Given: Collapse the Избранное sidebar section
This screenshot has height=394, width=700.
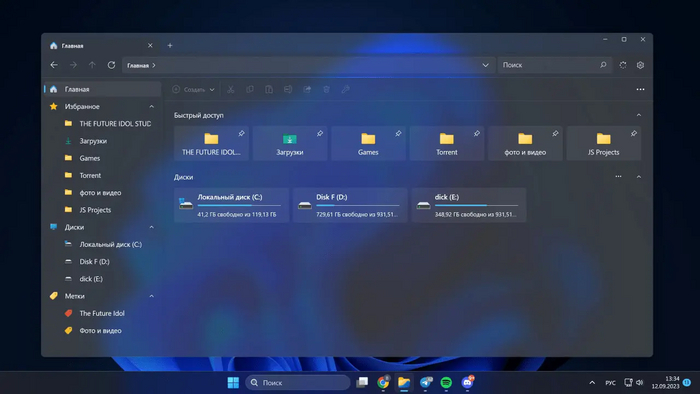Looking at the screenshot, I should pyautogui.click(x=151, y=107).
